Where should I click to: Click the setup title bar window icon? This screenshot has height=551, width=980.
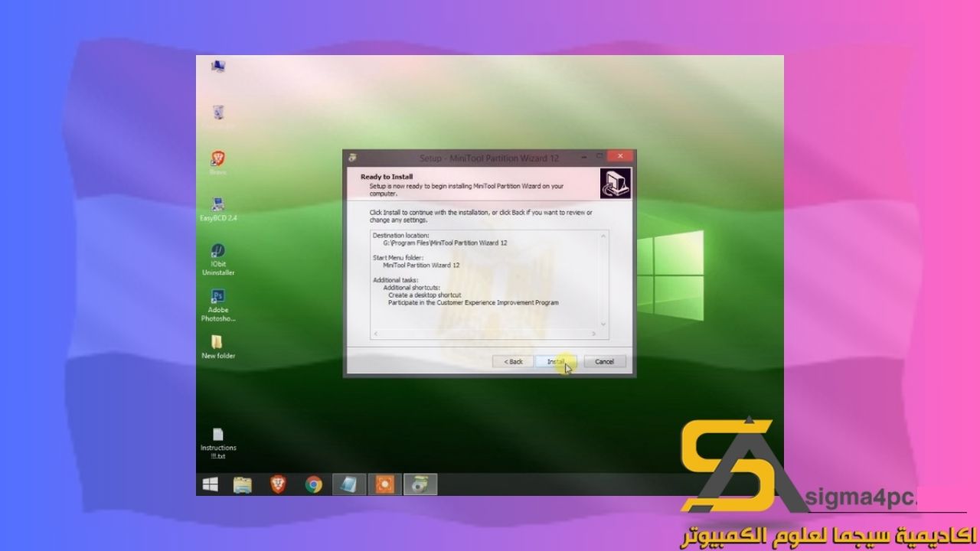(x=352, y=158)
